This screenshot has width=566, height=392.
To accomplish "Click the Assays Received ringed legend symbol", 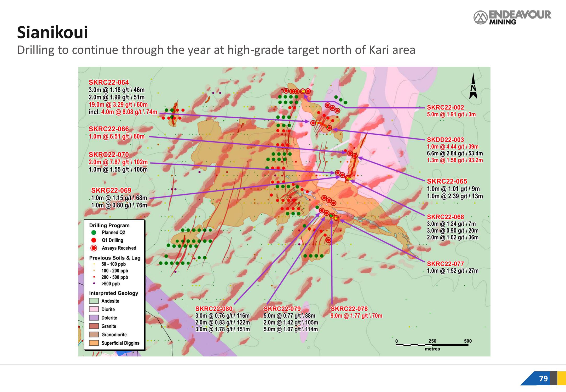I will tap(94, 248).
